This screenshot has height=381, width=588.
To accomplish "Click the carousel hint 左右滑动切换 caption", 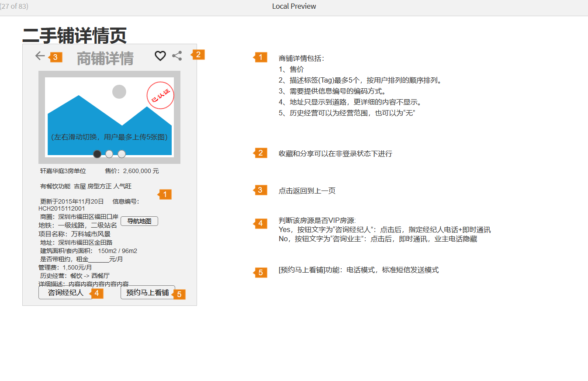I will [x=109, y=137].
